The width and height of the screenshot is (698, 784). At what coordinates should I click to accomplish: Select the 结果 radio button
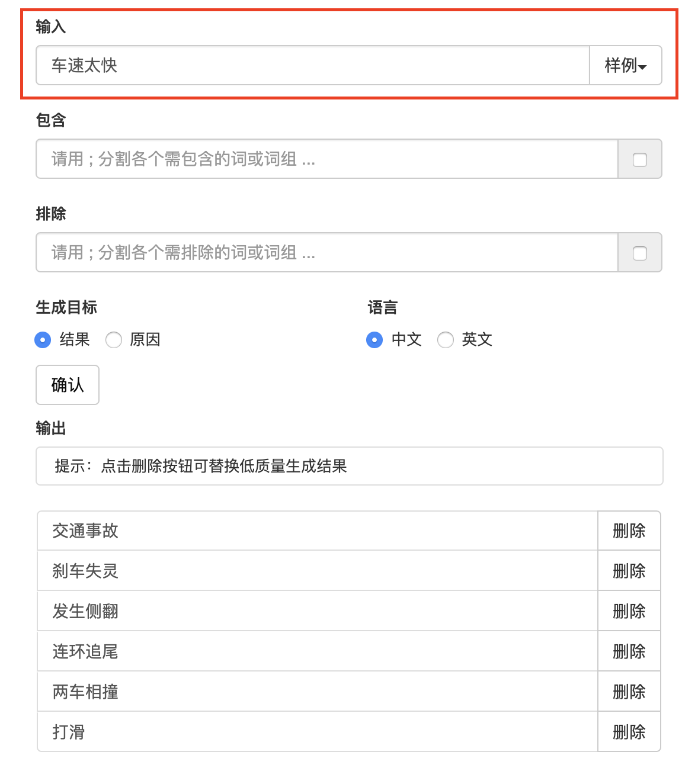[43, 340]
